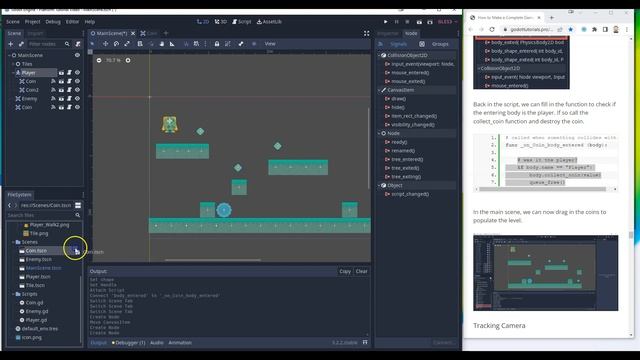Choose the Rotate mode tool
Viewport: 640px width, 360px height.
coord(116,44)
